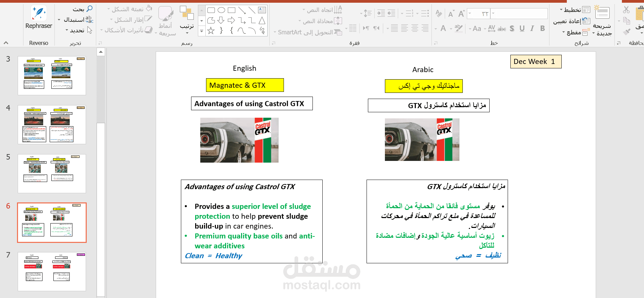Click the Copy icon
644x298 pixels.
click(626, 21)
